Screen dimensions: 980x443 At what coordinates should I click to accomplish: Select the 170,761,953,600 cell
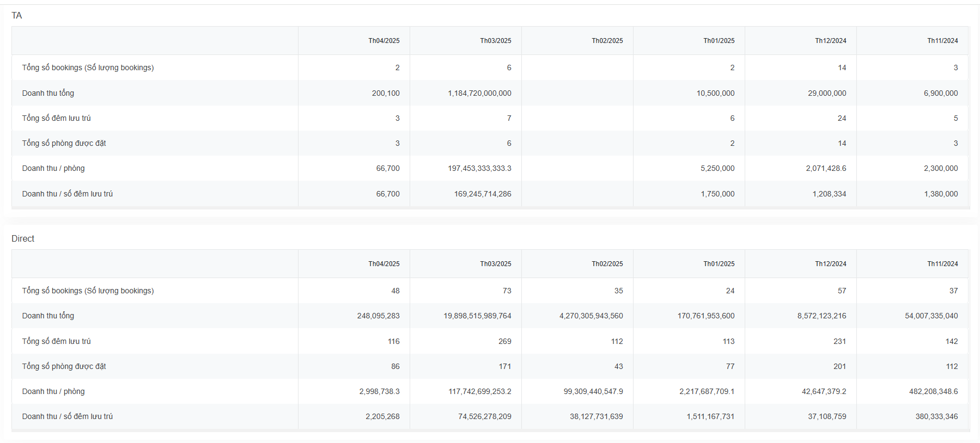(x=705, y=316)
